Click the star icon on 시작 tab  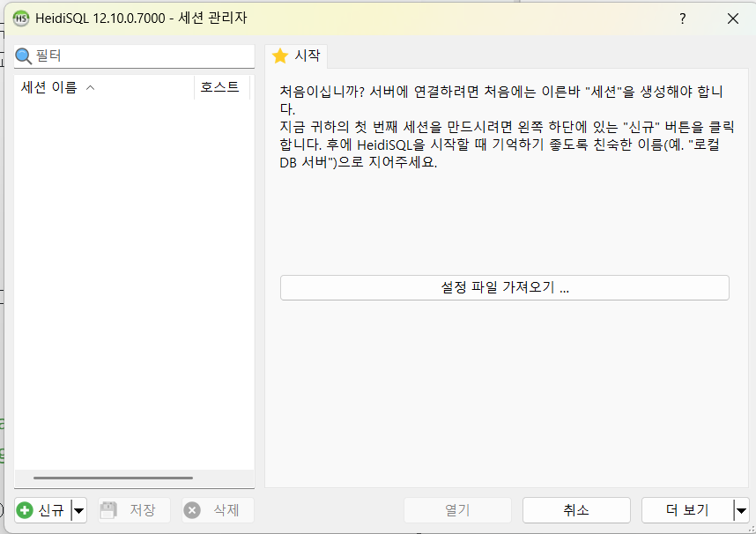click(280, 56)
